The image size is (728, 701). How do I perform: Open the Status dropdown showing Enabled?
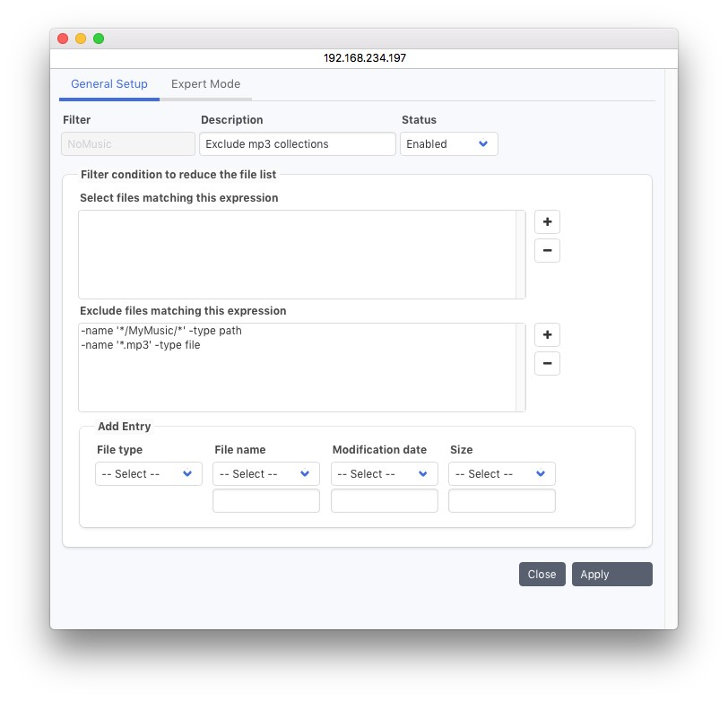click(448, 144)
